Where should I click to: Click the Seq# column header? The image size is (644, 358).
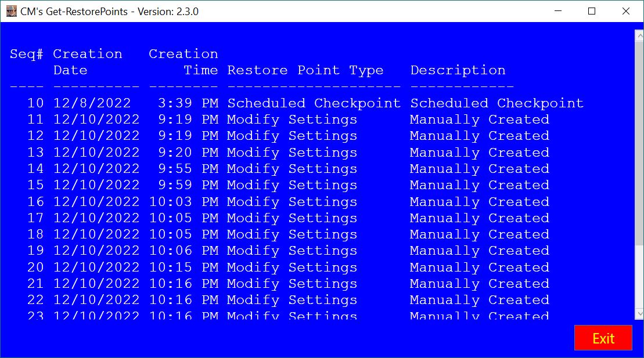[x=26, y=54]
